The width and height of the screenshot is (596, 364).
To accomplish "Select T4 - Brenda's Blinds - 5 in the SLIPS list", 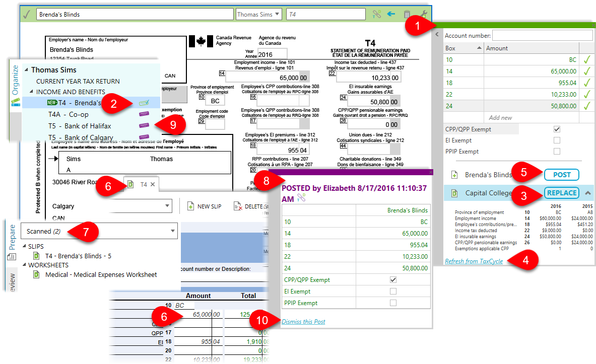I will 78,256.
